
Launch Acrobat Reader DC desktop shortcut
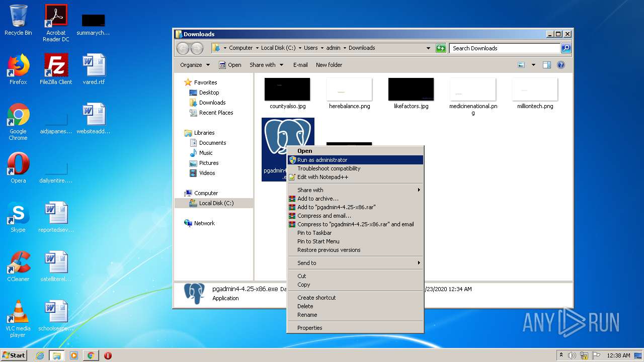coord(56,23)
